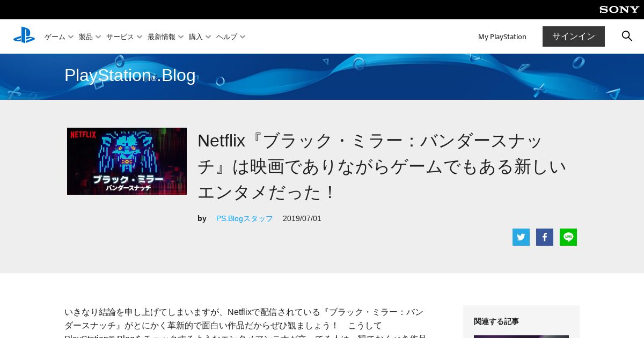Expand the サービス menu chevron
The width and height of the screenshot is (644, 338).
point(140,37)
